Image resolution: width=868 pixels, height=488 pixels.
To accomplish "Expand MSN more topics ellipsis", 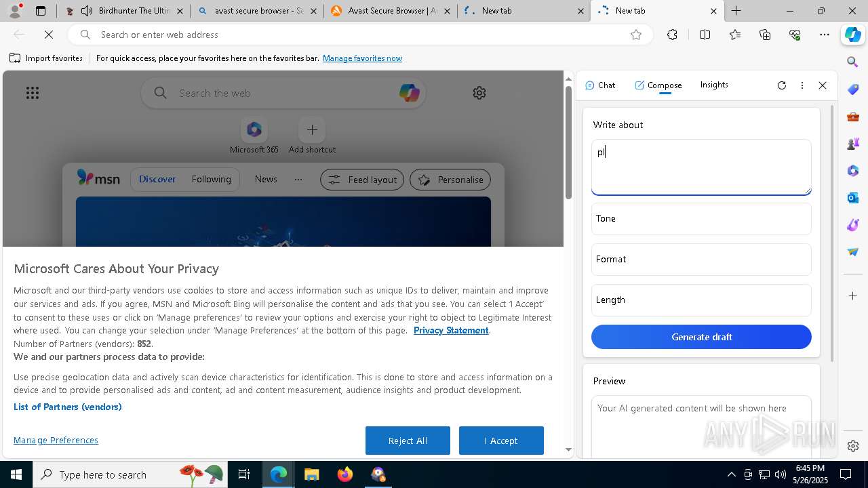I will tap(298, 180).
